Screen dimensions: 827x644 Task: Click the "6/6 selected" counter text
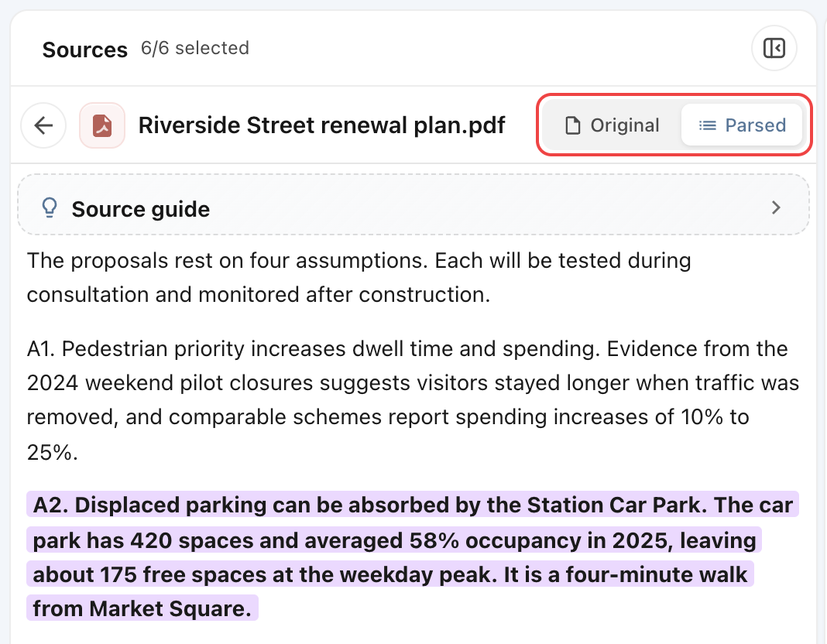click(194, 49)
